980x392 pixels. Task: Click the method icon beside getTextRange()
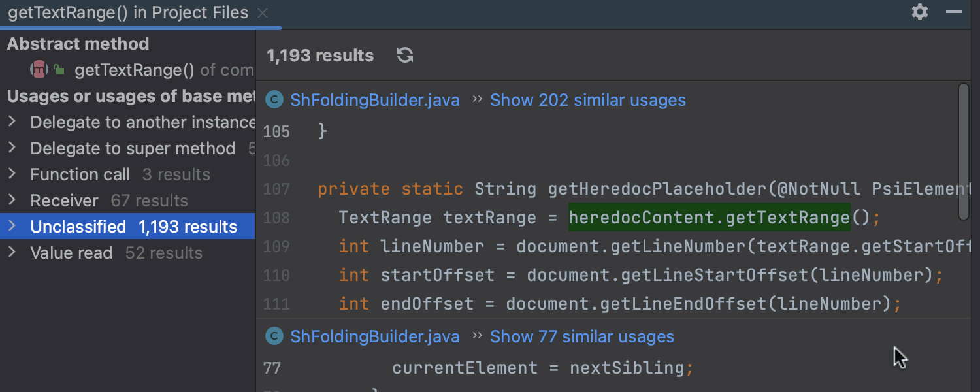point(40,70)
